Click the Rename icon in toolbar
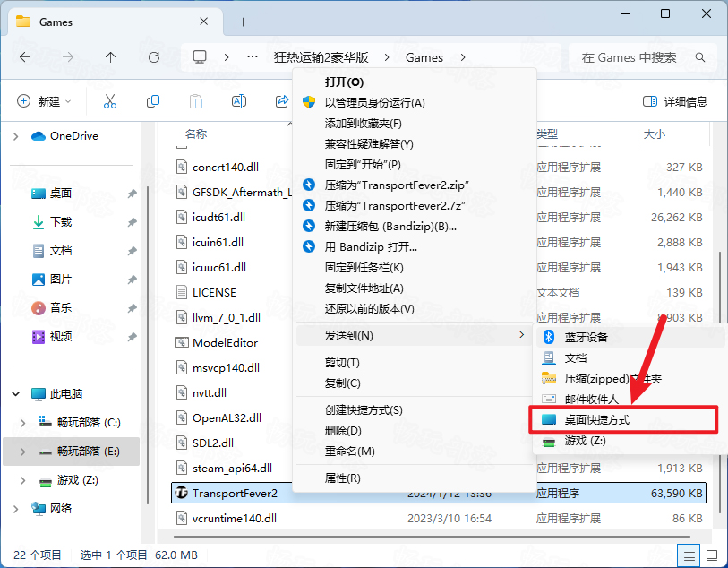 point(239,101)
